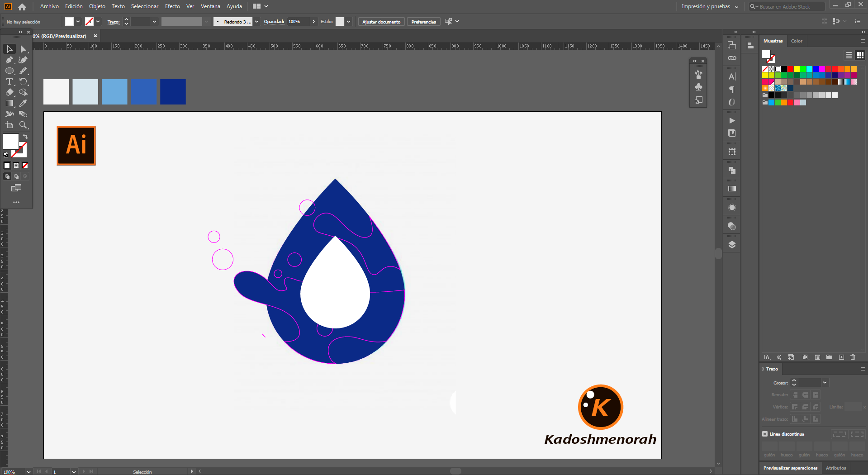868x475 pixels.
Task: Open the Paragraph panel icon
Action: pos(732,90)
